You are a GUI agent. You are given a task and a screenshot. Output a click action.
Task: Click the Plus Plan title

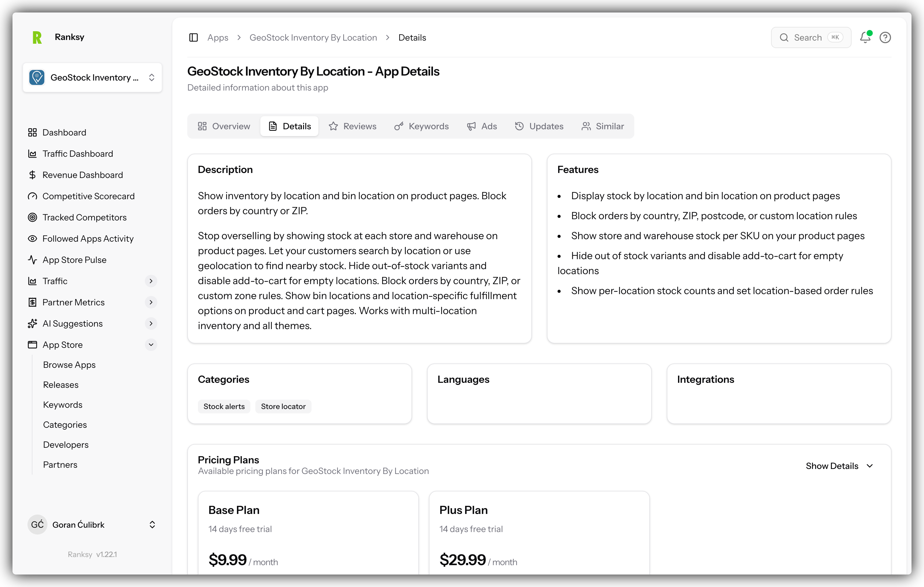[x=464, y=510]
